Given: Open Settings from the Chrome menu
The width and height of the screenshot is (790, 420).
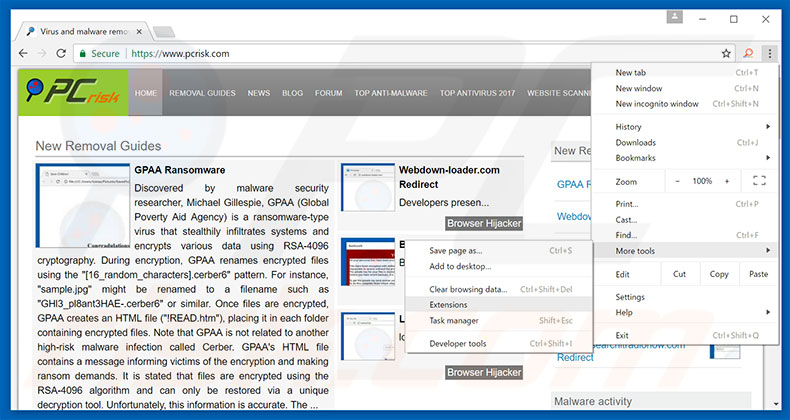Looking at the screenshot, I should (686, 297).
